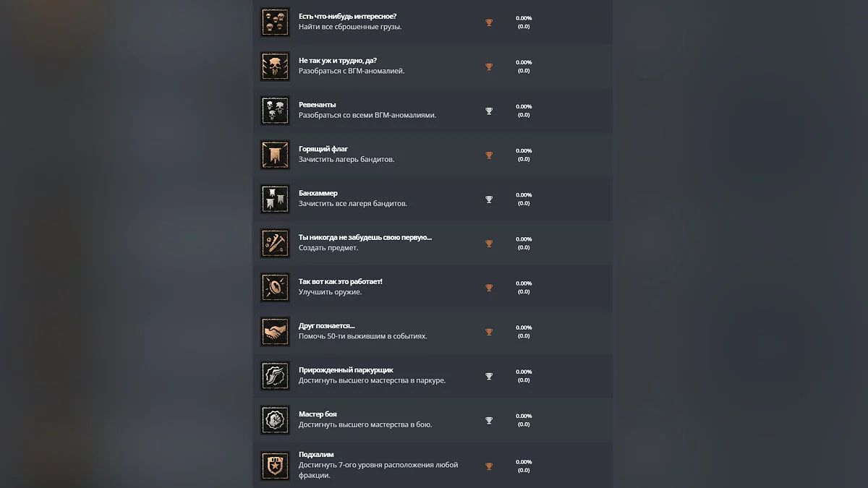
Task: Select the three-skulls 'Ревенанты' achievement icon
Action: 275,111
